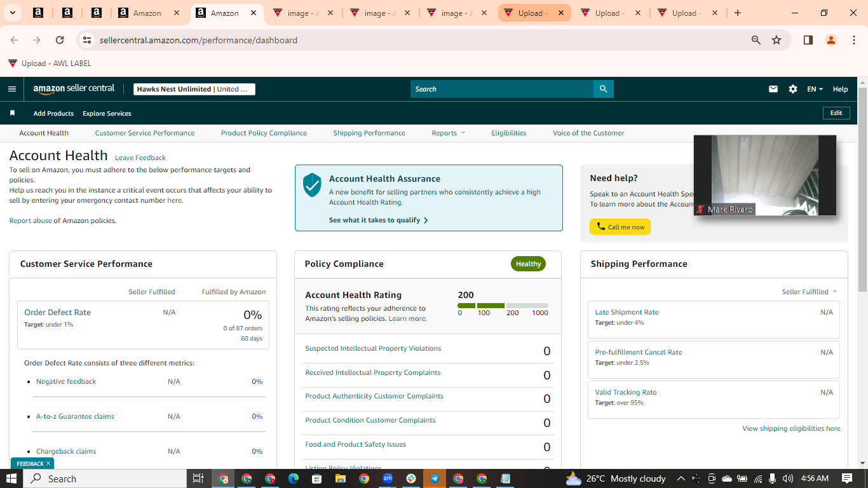Open the Upload - AWL LABEL bookmark

[x=50, y=63]
